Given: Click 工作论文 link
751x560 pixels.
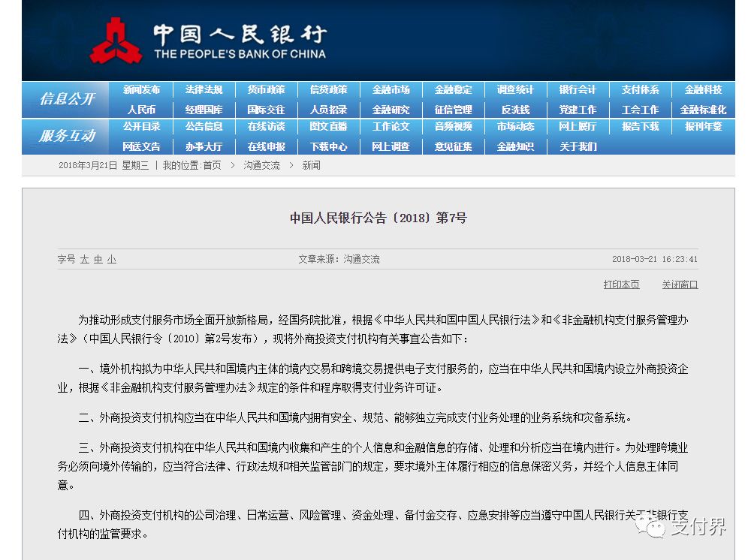Looking at the screenshot, I should pyautogui.click(x=391, y=126).
